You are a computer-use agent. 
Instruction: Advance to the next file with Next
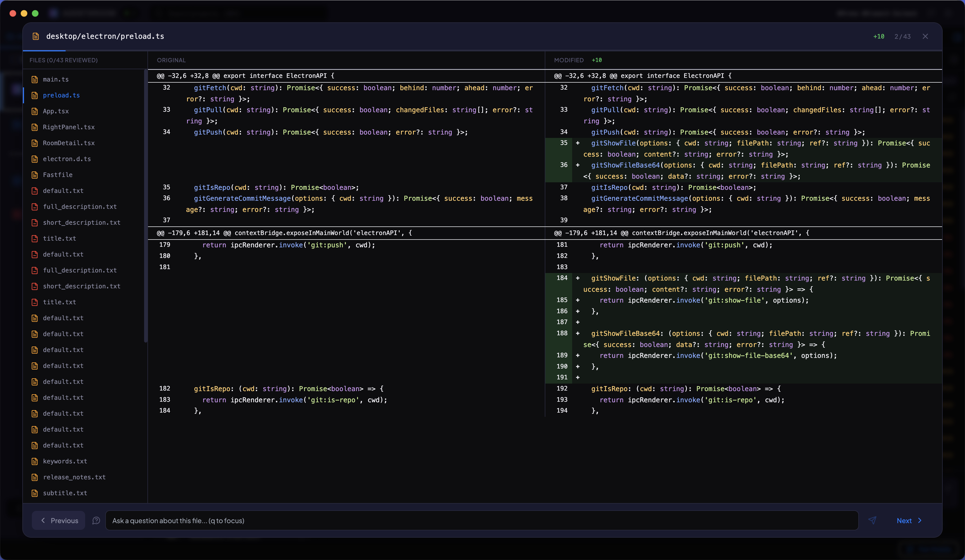pyautogui.click(x=908, y=520)
